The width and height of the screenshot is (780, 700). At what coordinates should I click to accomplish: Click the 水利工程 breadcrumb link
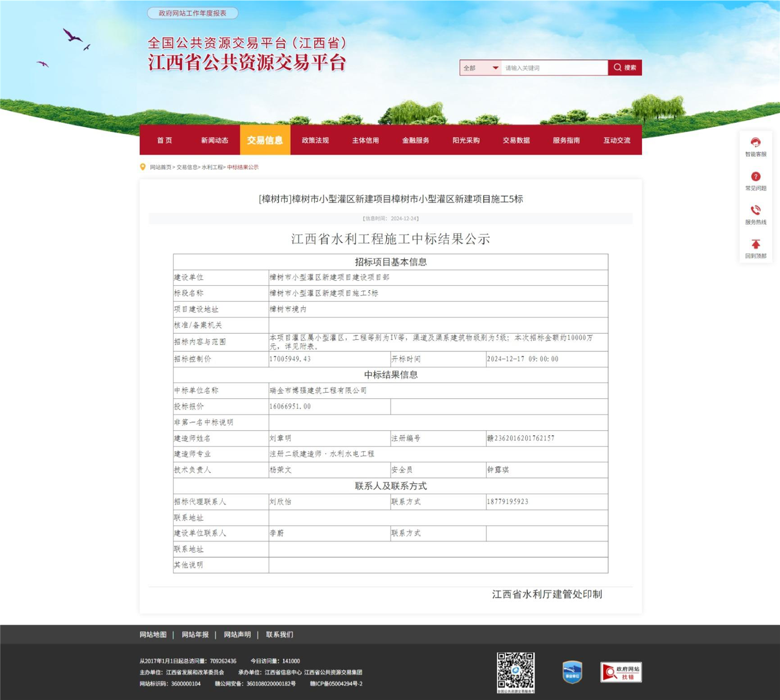click(212, 167)
